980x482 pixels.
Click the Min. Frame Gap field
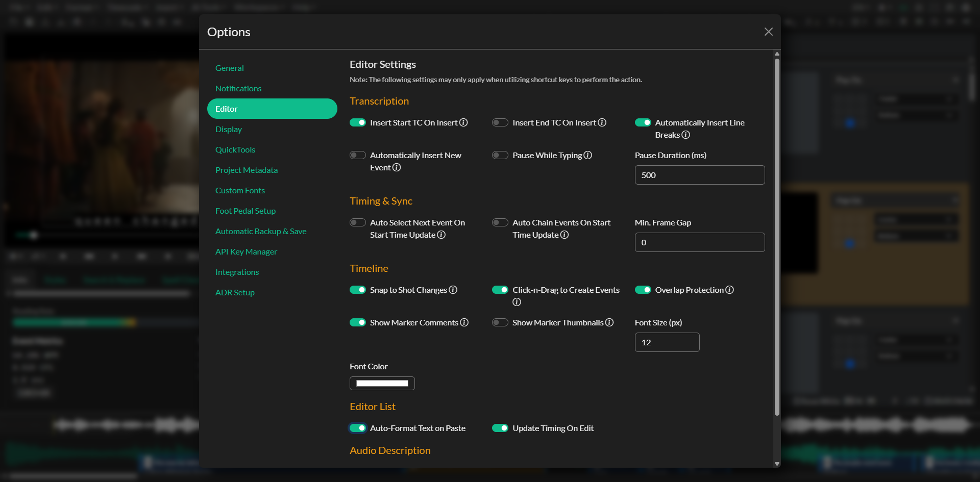click(x=700, y=242)
